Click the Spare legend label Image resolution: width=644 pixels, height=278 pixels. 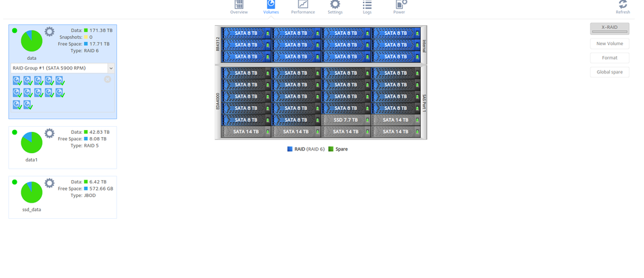click(x=342, y=149)
